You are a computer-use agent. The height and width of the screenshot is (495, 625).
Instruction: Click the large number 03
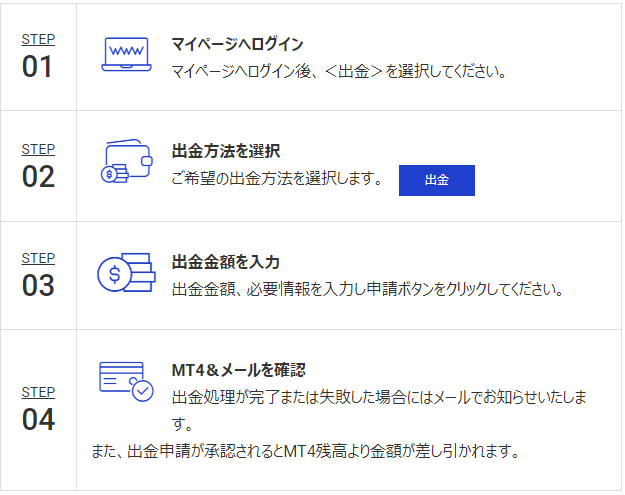point(38,285)
